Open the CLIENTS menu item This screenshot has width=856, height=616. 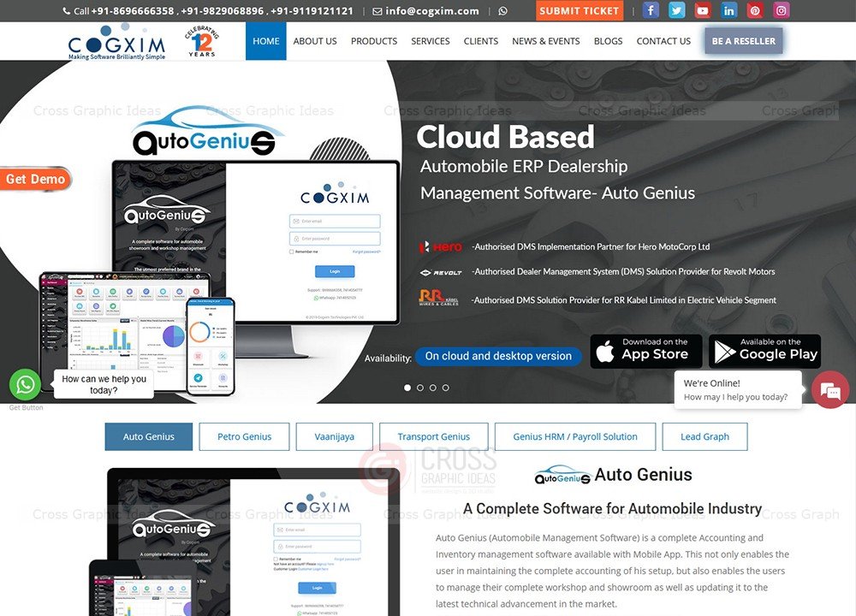point(481,41)
